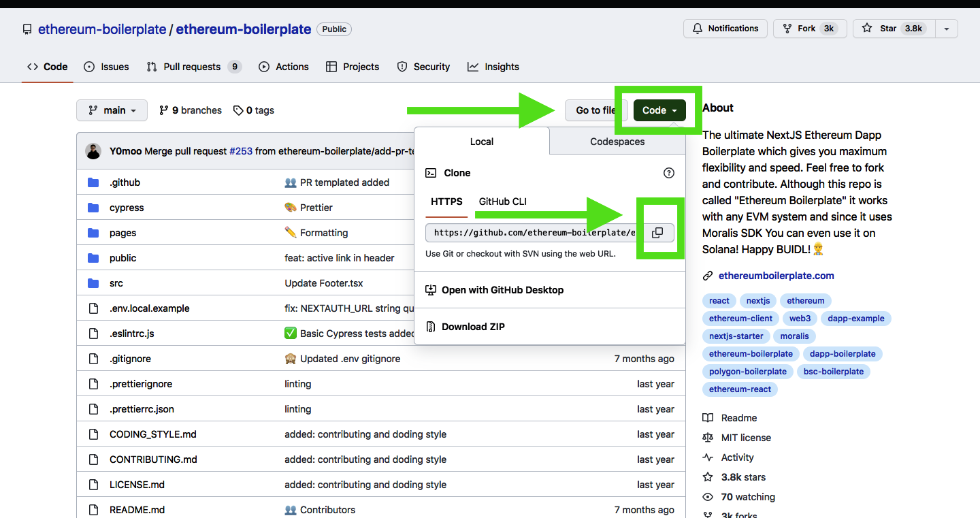Open the Insights tab
Viewport: 980px width, 518px height.
501,67
